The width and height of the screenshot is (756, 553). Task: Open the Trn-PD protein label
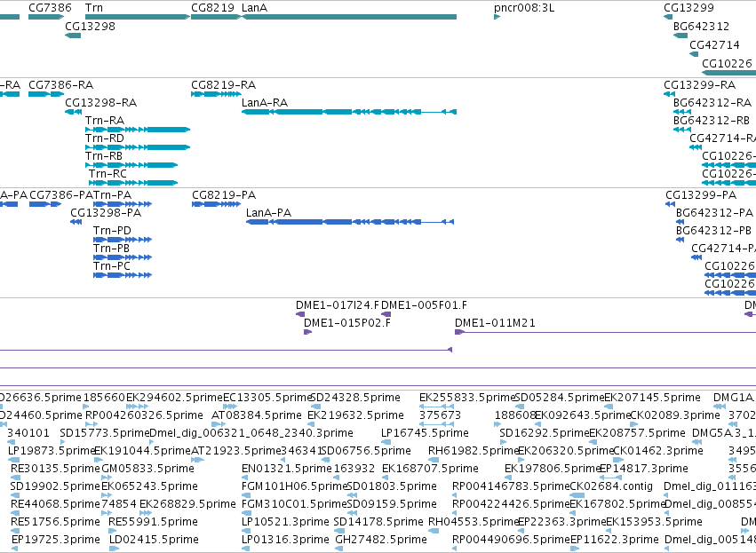click(112, 231)
